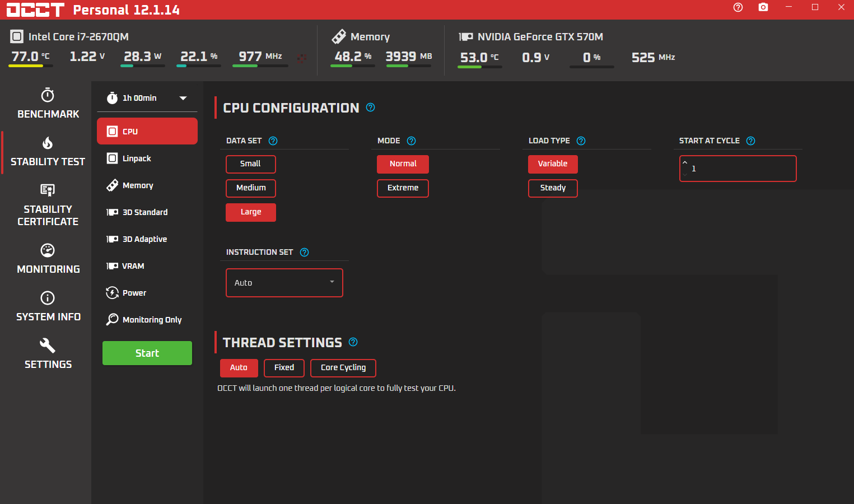Open the Stability Certificate section
This screenshot has height=504, width=854.
pyautogui.click(x=48, y=205)
